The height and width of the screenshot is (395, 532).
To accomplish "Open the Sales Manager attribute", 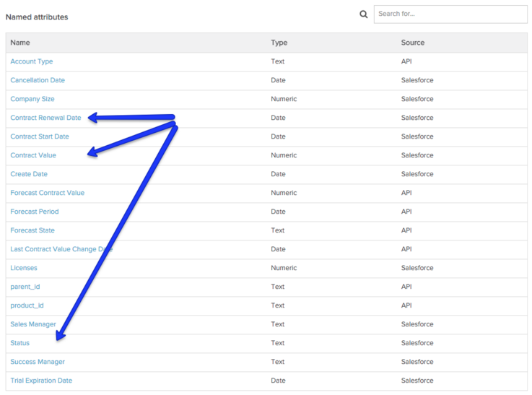I will tap(33, 324).
